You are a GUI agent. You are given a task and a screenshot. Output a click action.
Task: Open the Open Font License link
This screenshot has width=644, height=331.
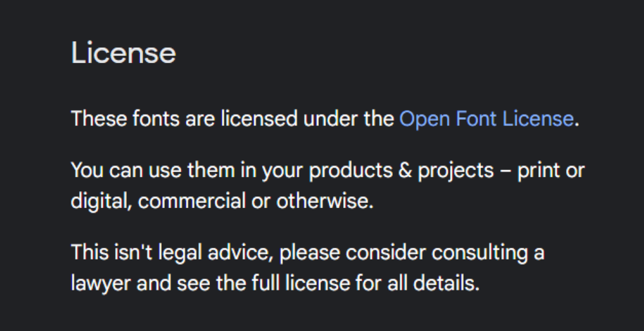click(x=486, y=119)
